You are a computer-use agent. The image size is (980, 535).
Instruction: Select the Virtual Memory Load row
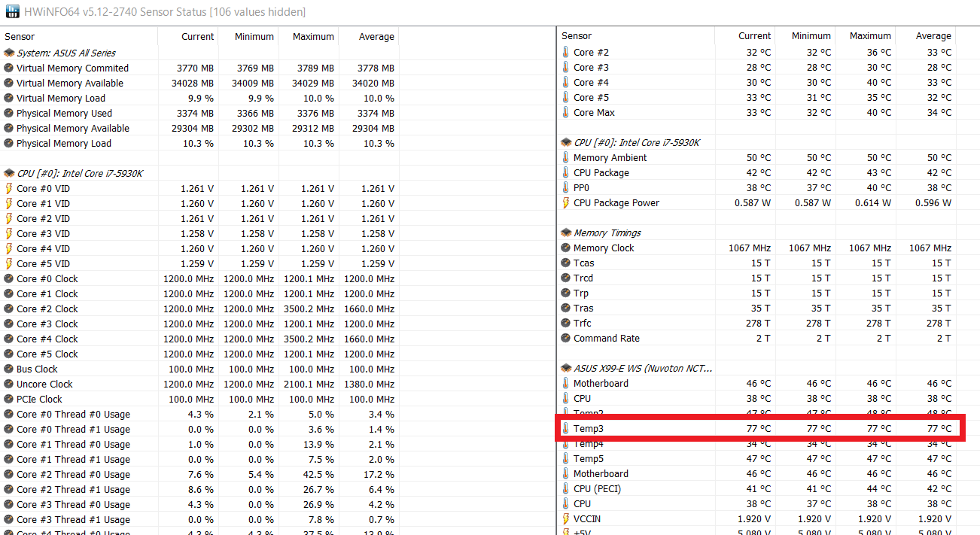(x=199, y=98)
